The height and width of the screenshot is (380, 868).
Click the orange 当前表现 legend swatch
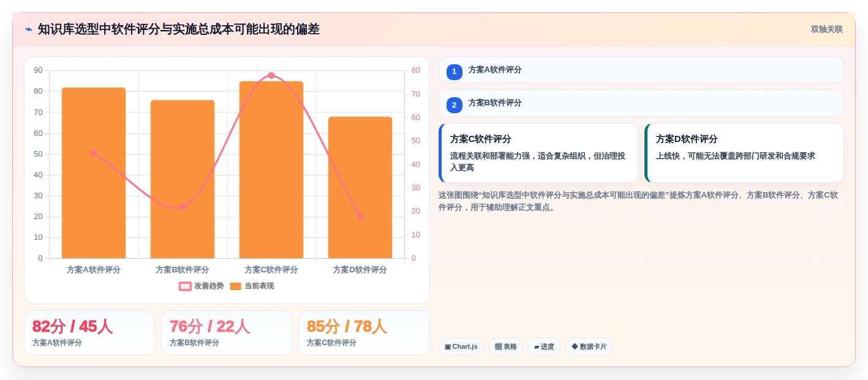[x=236, y=286]
